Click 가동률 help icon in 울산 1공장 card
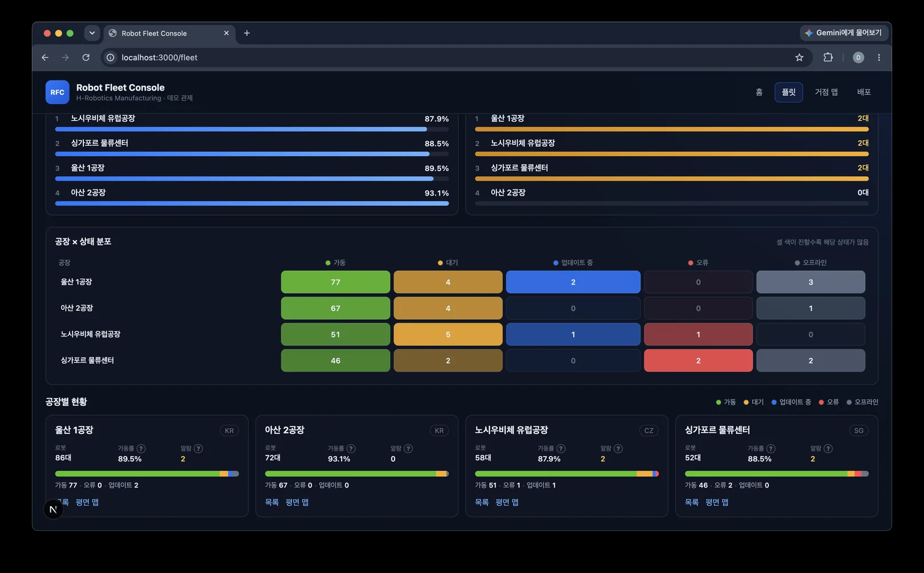This screenshot has width=924, height=573. tap(141, 449)
